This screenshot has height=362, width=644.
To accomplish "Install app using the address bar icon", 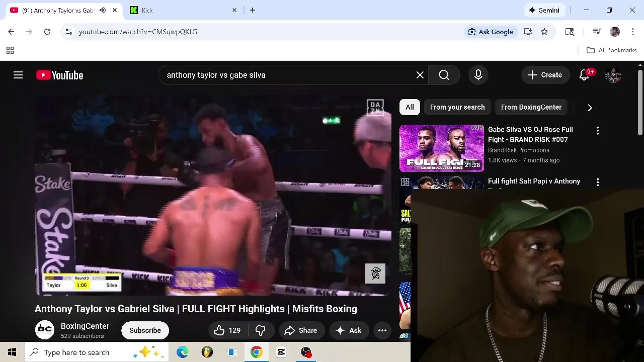I will pyautogui.click(x=528, y=32).
